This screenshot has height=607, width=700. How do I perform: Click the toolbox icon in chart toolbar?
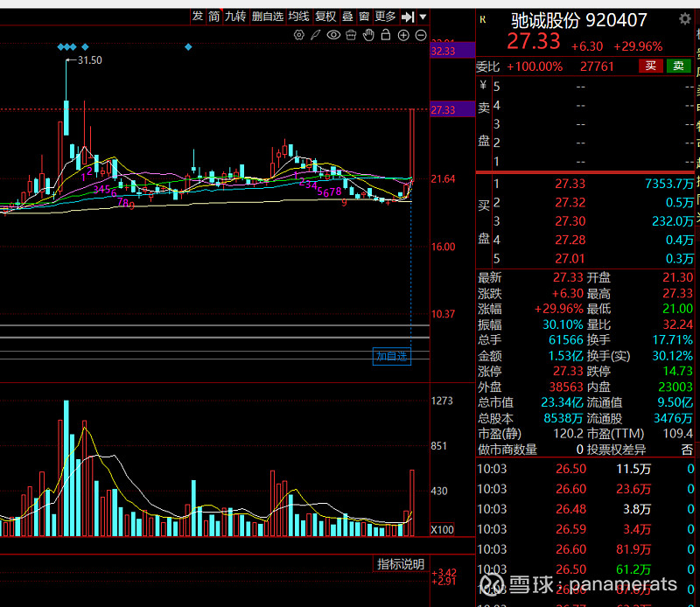351,35
